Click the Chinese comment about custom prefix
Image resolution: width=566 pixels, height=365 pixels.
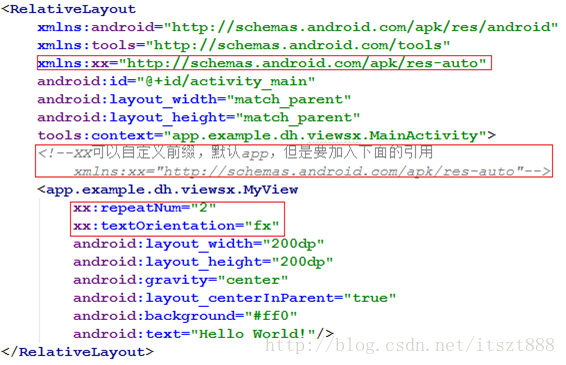235,152
